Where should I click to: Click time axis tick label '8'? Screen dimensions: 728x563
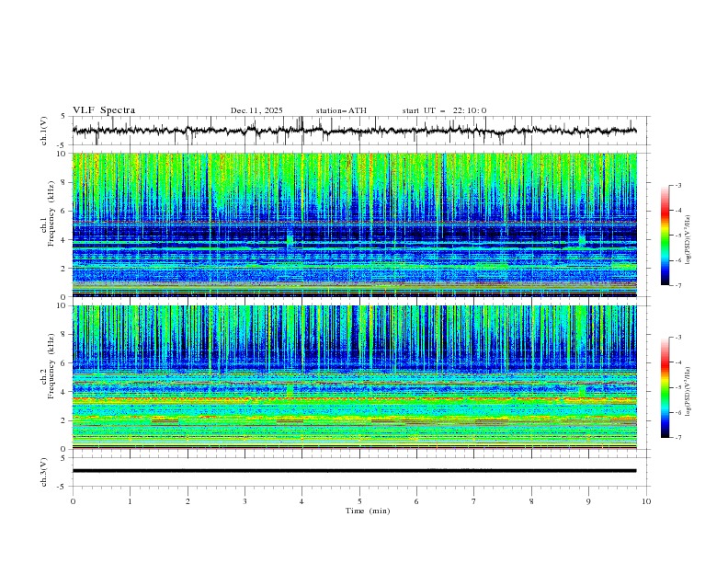point(531,501)
